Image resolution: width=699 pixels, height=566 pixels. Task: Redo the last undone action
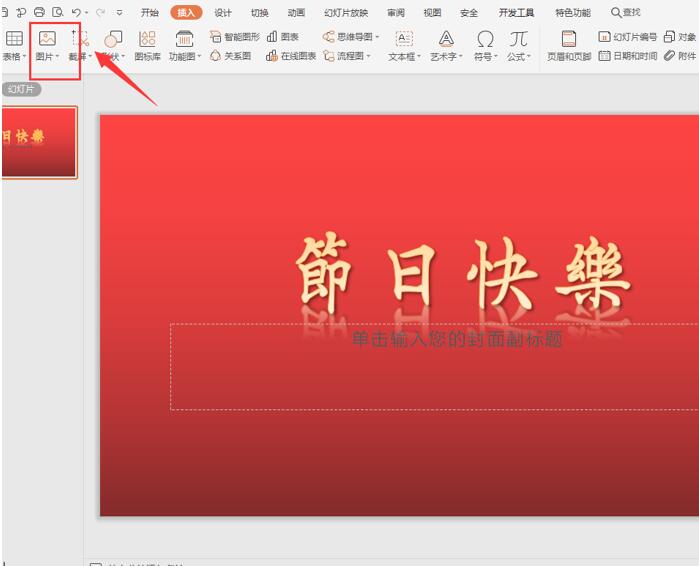(100, 12)
